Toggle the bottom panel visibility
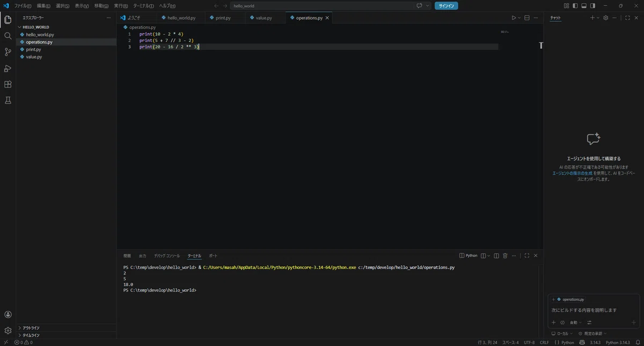The height and width of the screenshot is (346, 644). click(x=584, y=6)
